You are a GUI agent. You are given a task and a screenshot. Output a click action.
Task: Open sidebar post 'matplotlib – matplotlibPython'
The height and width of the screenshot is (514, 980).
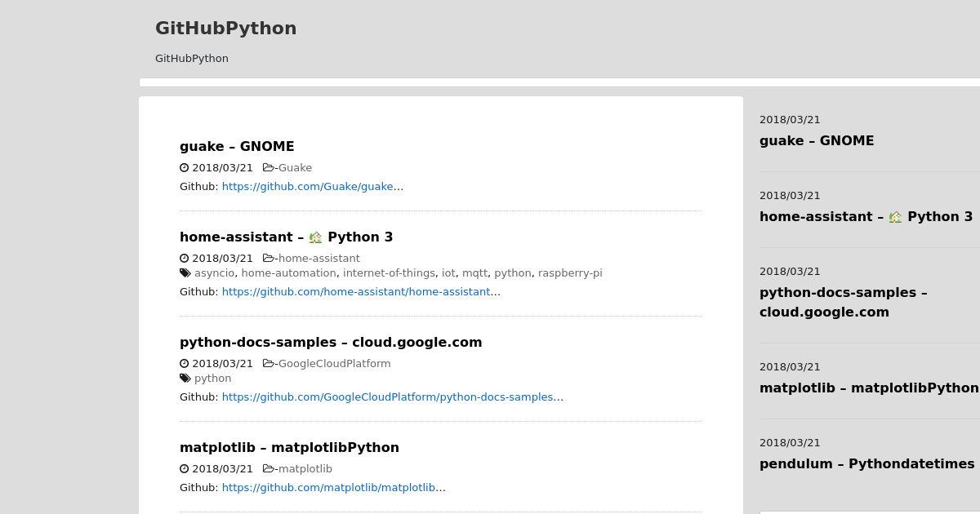tap(869, 388)
